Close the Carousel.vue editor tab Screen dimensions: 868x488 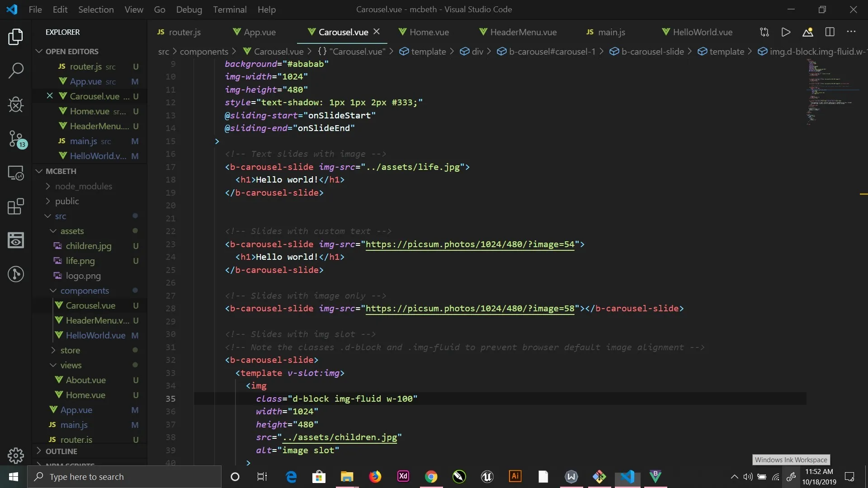pyautogui.click(x=377, y=32)
